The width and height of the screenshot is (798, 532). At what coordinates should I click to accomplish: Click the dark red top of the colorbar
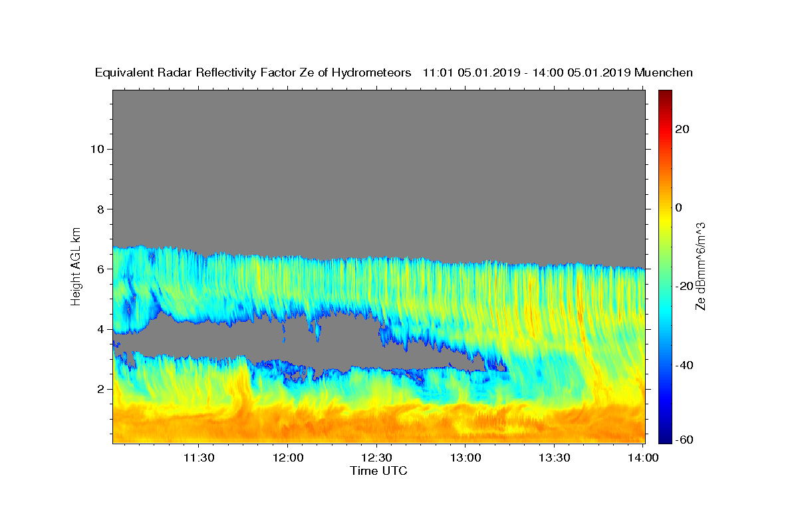pyautogui.click(x=665, y=96)
